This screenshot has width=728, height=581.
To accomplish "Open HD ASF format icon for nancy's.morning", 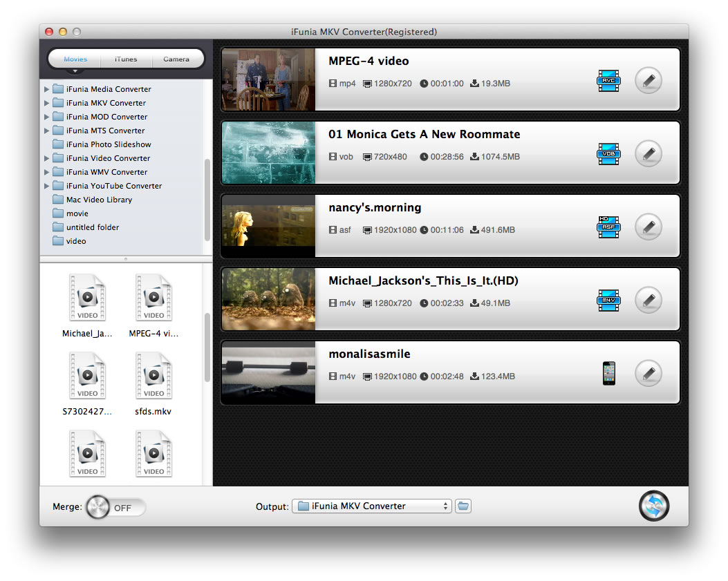I will pos(608,227).
